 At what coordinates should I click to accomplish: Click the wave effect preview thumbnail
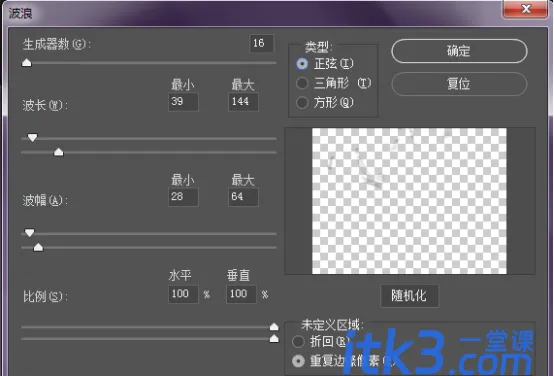(409, 201)
